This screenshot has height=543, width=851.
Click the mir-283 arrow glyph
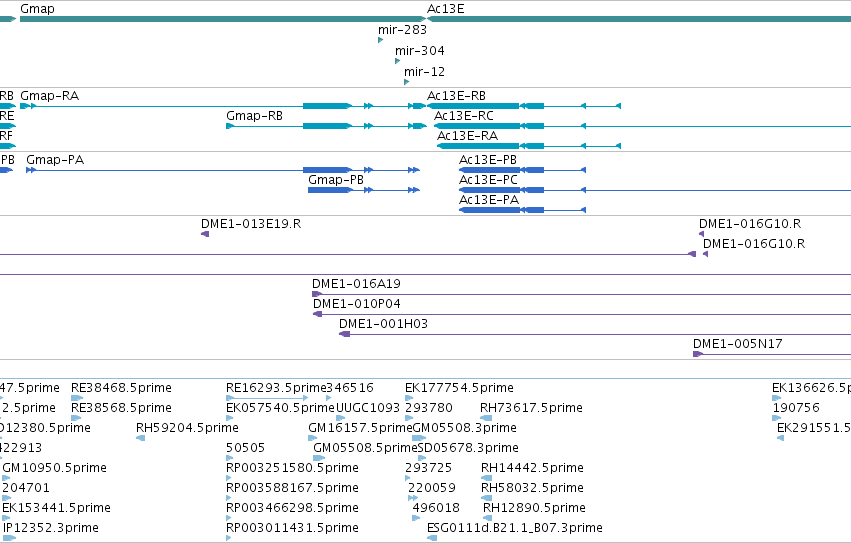(380, 40)
